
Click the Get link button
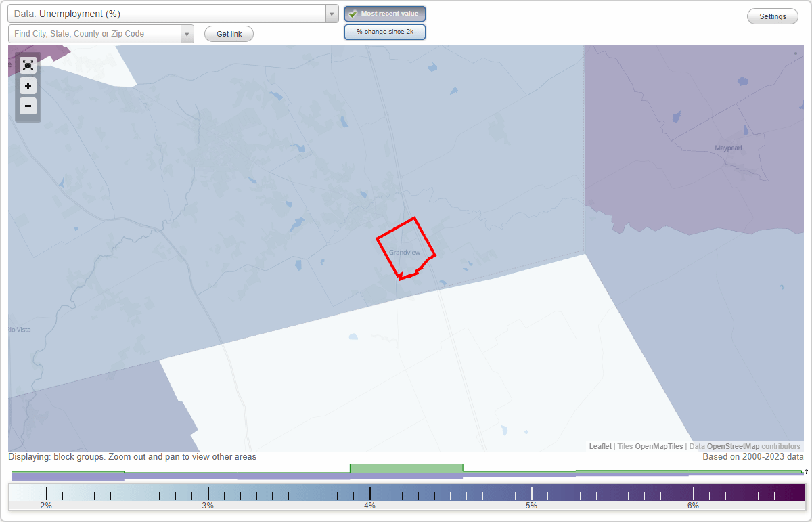pos(229,34)
